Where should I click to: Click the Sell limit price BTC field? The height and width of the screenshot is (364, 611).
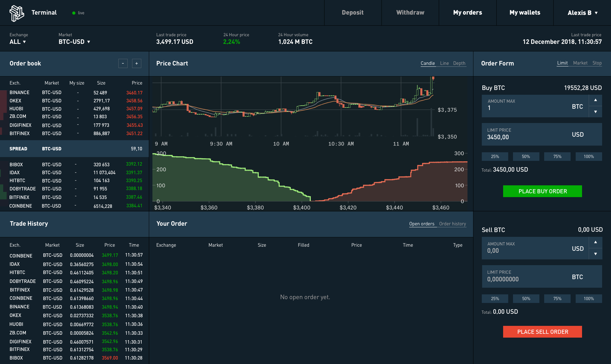(542, 277)
